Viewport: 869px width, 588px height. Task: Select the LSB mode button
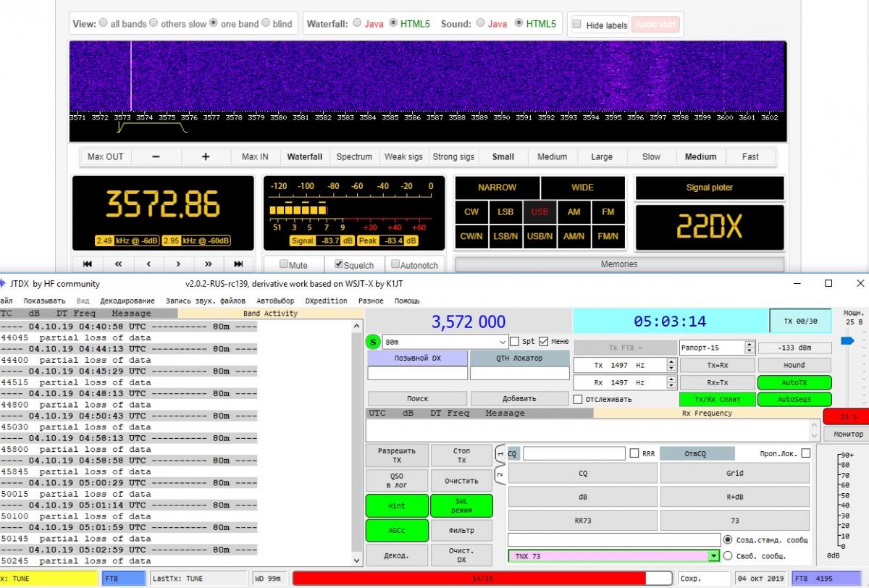click(x=505, y=212)
